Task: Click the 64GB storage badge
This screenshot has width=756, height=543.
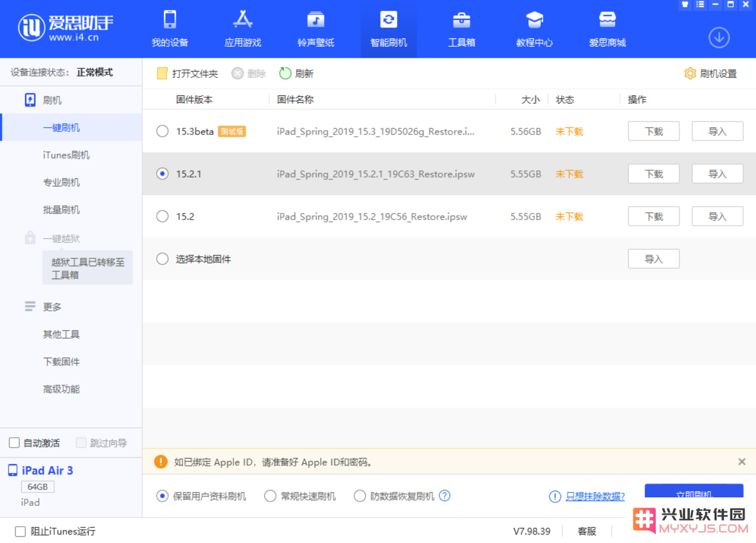Action: (x=38, y=487)
